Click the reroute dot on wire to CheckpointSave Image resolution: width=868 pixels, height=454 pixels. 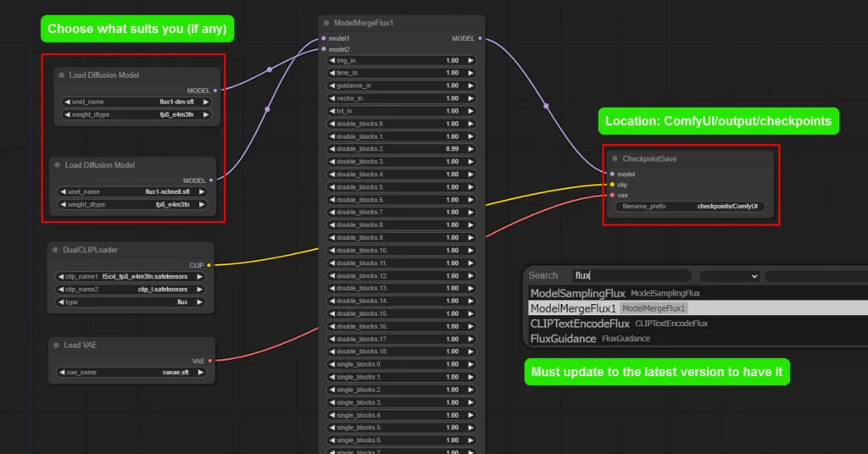(x=547, y=106)
